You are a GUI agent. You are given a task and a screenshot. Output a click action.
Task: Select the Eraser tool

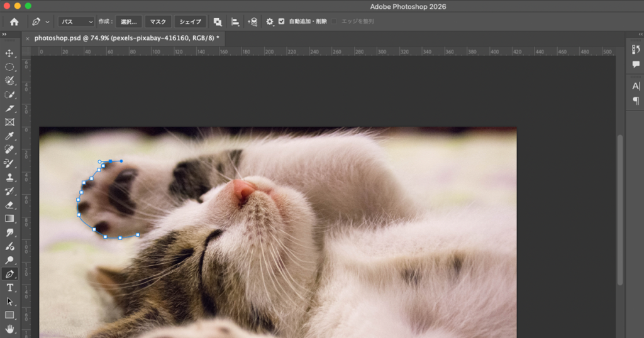[x=9, y=205]
